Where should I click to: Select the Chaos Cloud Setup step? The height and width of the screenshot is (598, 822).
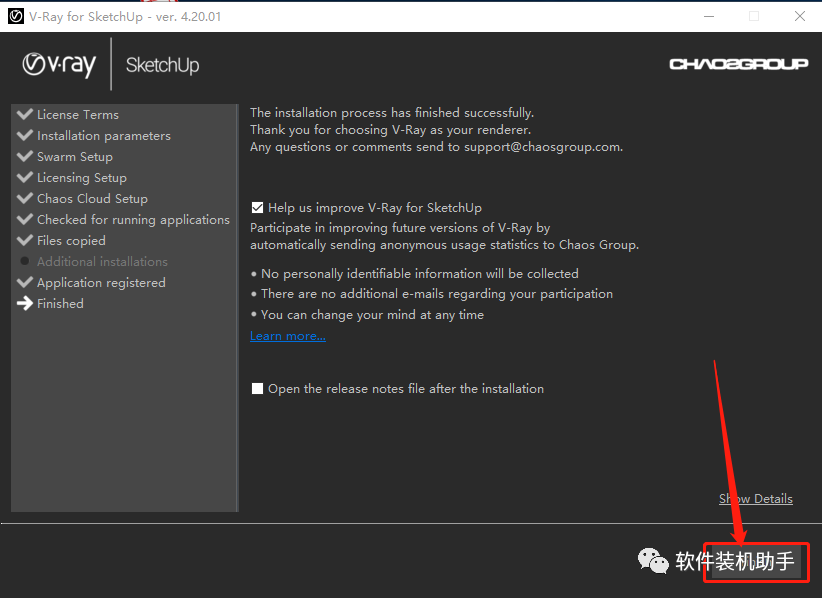(92, 198)
